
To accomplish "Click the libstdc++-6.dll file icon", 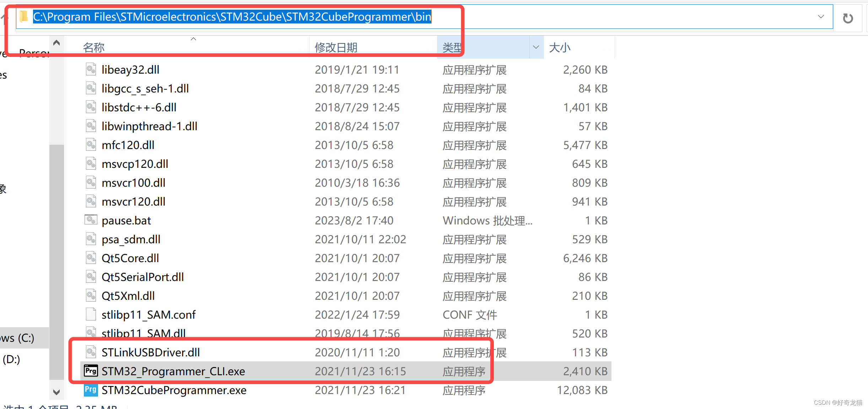I will pos(91,107).
